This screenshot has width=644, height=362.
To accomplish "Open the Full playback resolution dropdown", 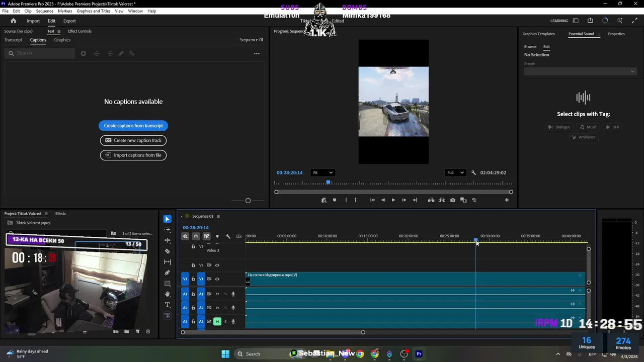I will click(x=456, y=172).
